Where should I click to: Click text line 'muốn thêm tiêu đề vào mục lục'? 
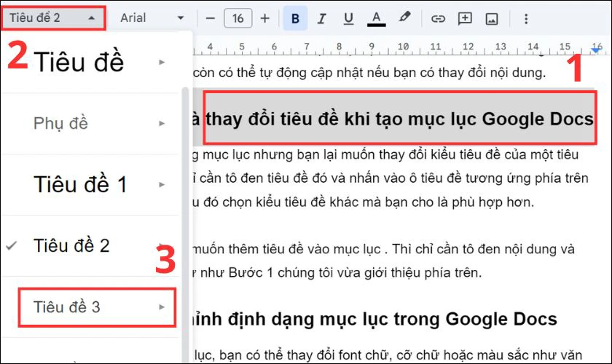[x=286, y=249]
